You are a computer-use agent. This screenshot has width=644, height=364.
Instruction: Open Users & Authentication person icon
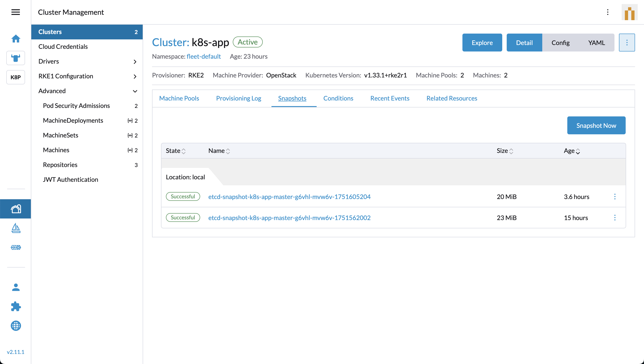(x=15, y=287)
